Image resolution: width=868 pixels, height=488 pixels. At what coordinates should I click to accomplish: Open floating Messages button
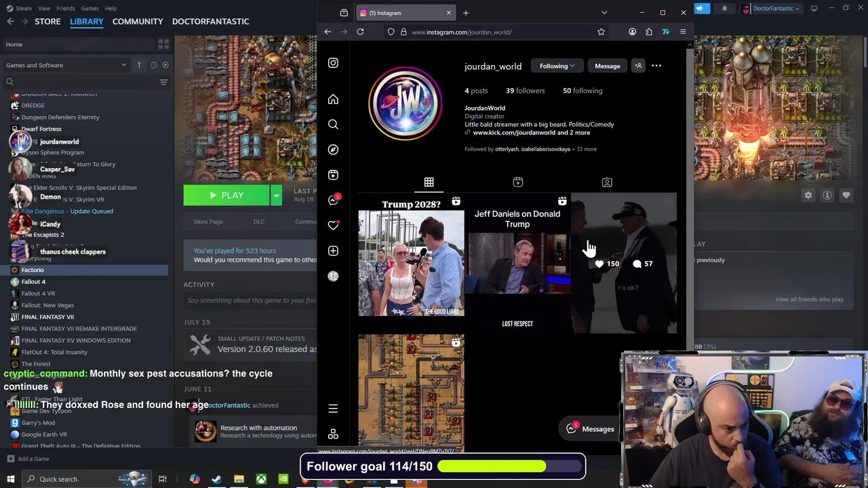click(x=591, y=429)
